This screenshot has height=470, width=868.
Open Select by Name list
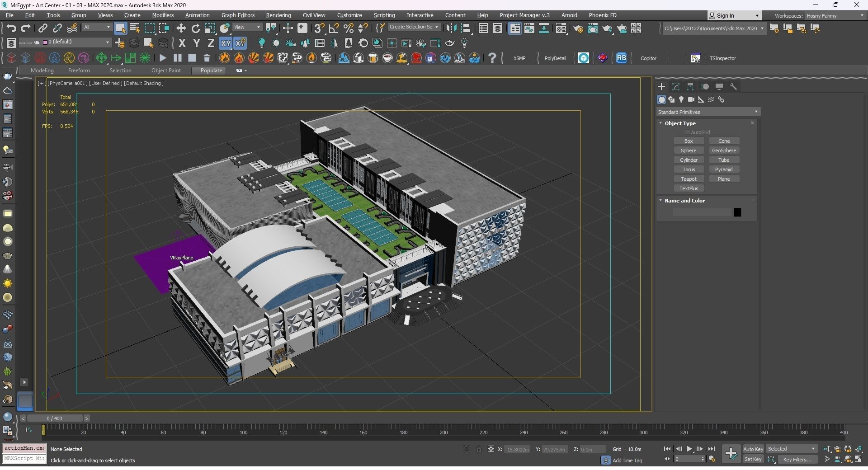(135, 28)
